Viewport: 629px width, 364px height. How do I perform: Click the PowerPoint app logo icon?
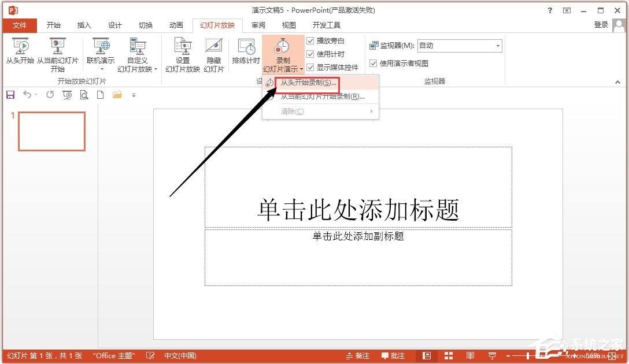pos(13,10)
